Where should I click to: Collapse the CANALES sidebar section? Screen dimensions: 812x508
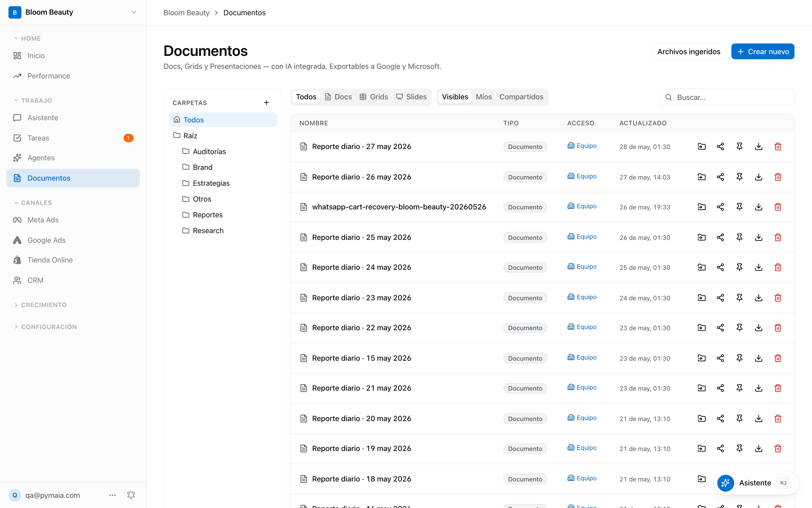[x=33, y=203]
